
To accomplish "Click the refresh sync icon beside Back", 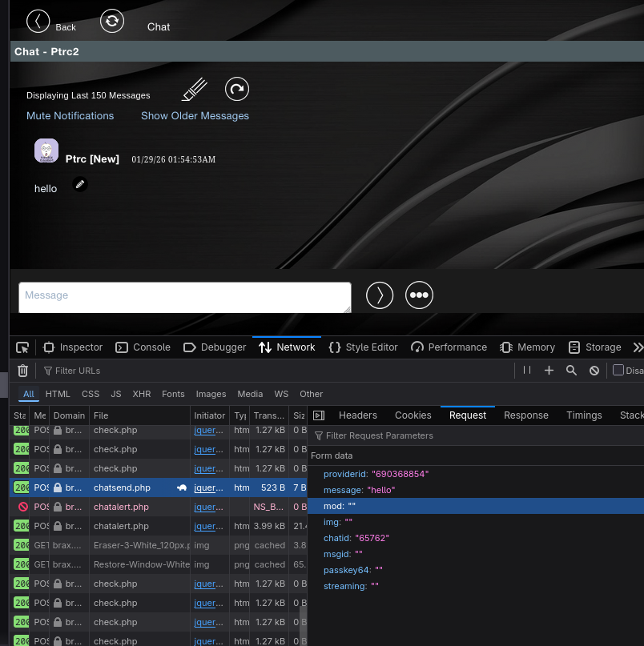I will coord(112,21).
